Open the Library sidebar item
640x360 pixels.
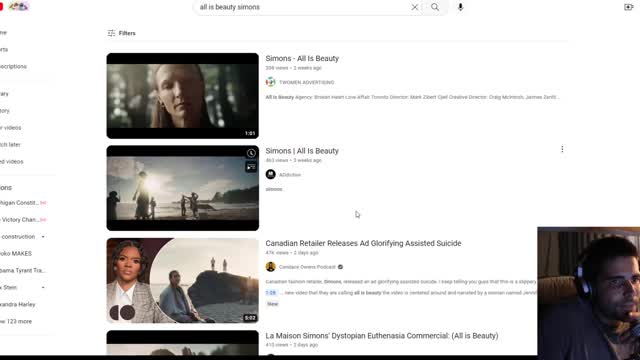click(x=4, y=94)
